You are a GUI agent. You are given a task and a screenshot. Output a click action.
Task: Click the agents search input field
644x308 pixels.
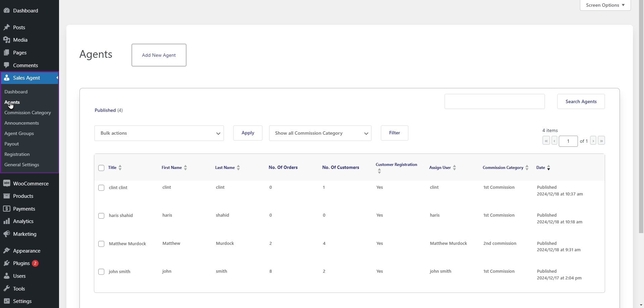[x=494, y=101]
